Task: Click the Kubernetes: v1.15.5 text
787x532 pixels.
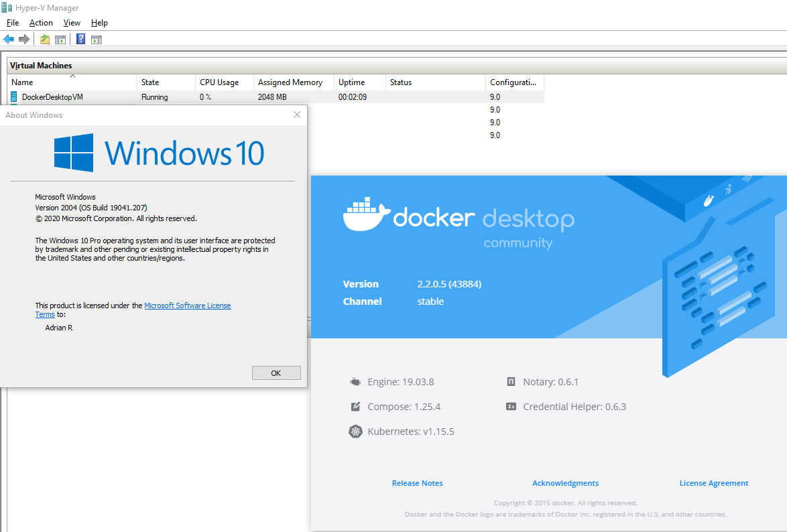Action: (410, 431)
